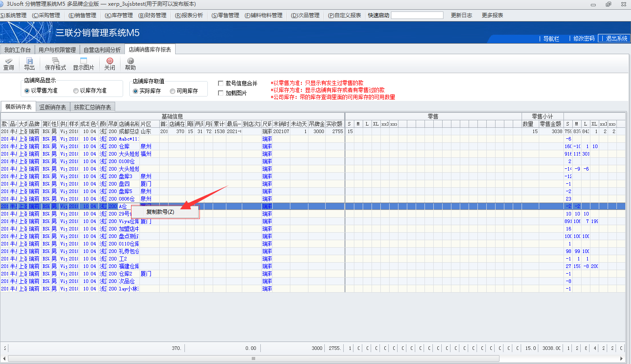This screenshot has height=364, width=631.
Task: Click the 帮助 help toolbar icon
Action: tap(130, 64)
